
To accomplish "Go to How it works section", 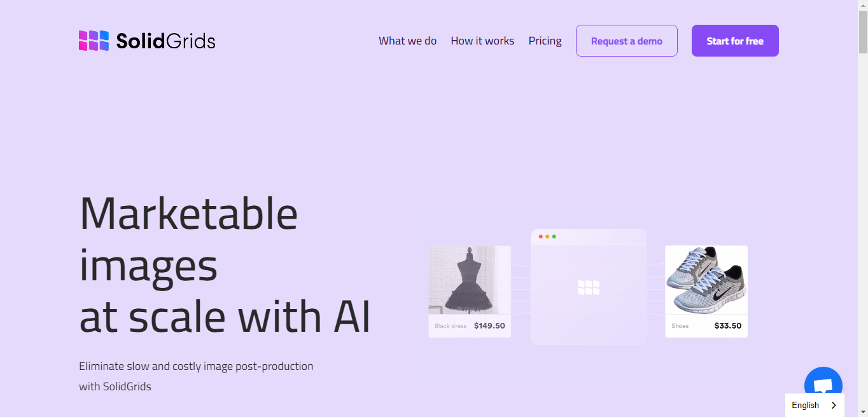I will pos(482,41).
